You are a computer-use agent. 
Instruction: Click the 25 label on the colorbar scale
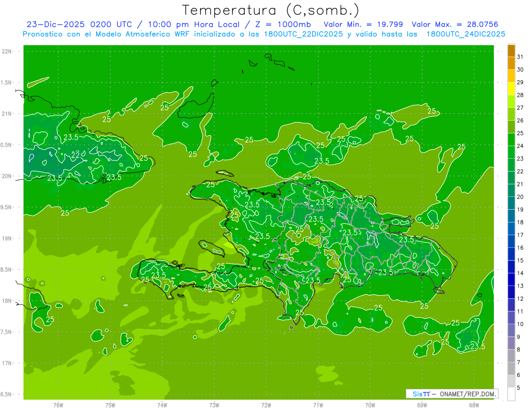(520, 133)
